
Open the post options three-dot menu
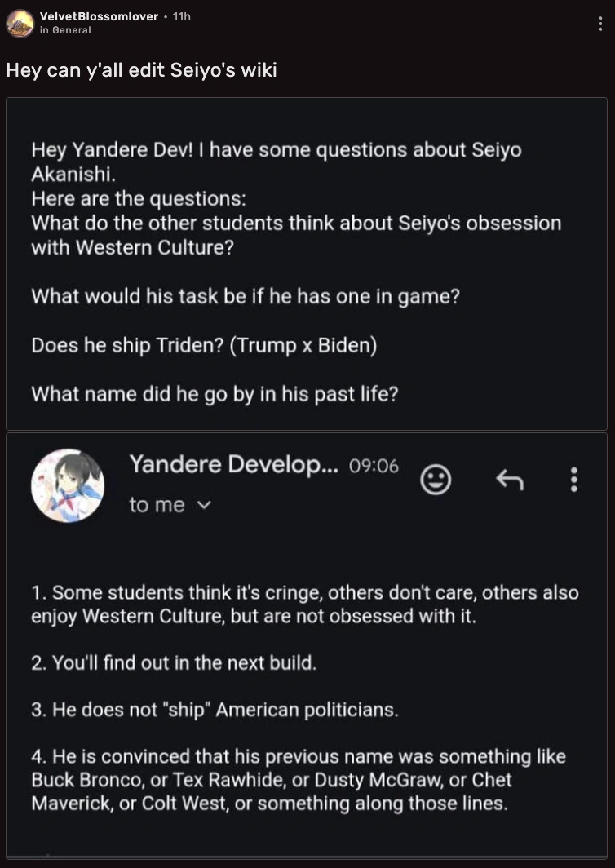click(x=600, y=24)
